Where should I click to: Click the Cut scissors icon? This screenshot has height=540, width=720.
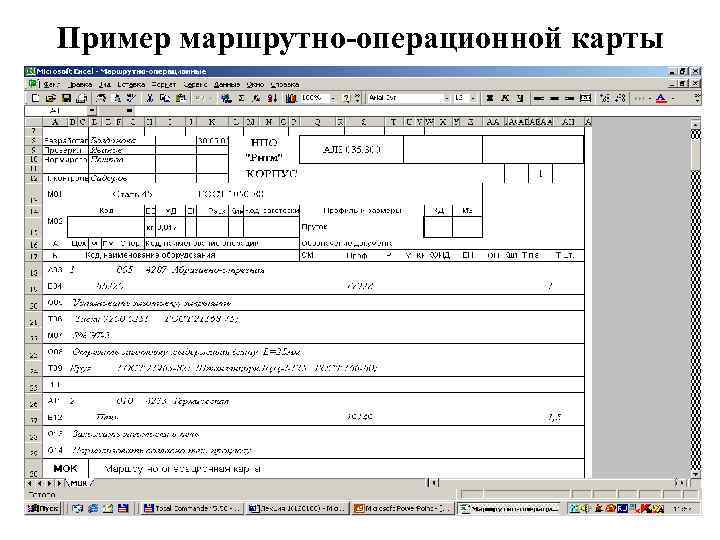tap(149, 98)
